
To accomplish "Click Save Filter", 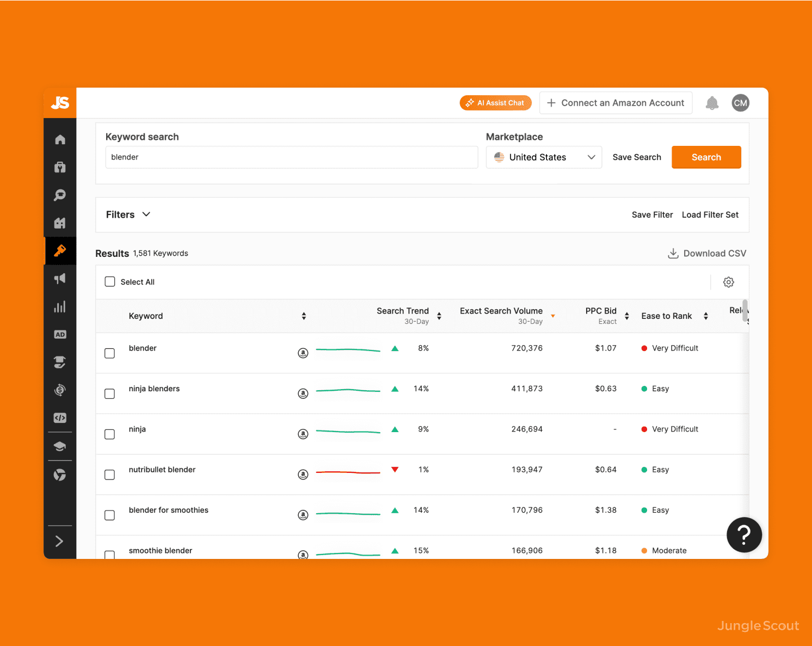I will coord(652,215).
